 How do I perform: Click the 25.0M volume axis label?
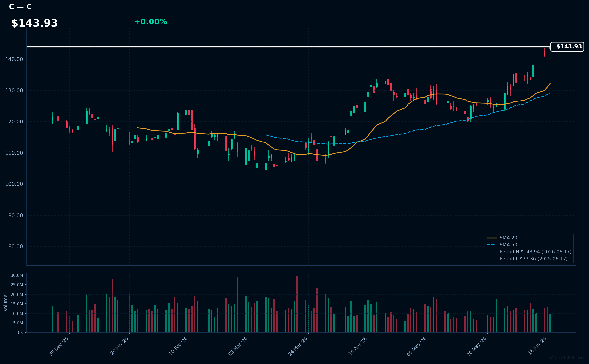point(17,285)
